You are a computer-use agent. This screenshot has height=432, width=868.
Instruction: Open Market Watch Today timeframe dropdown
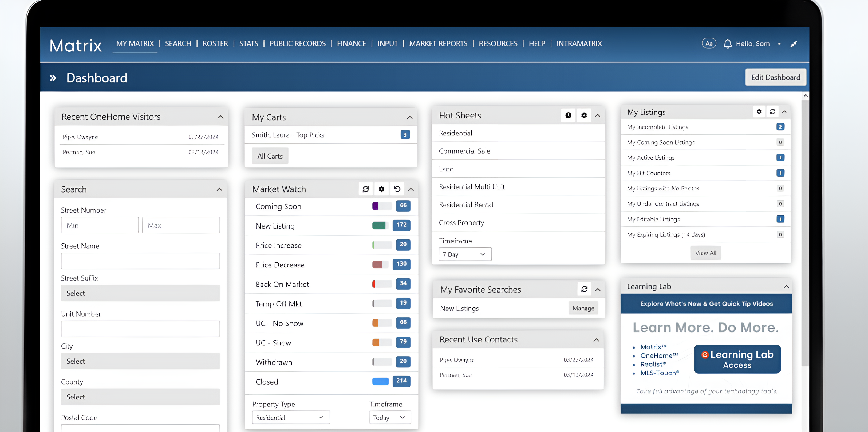[x=390, y=417]
